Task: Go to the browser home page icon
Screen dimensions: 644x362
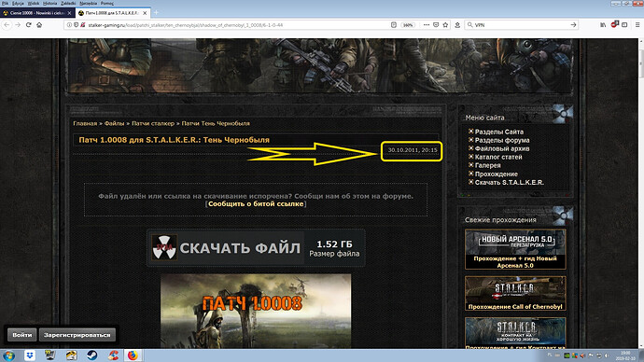Action: point(39,25)
